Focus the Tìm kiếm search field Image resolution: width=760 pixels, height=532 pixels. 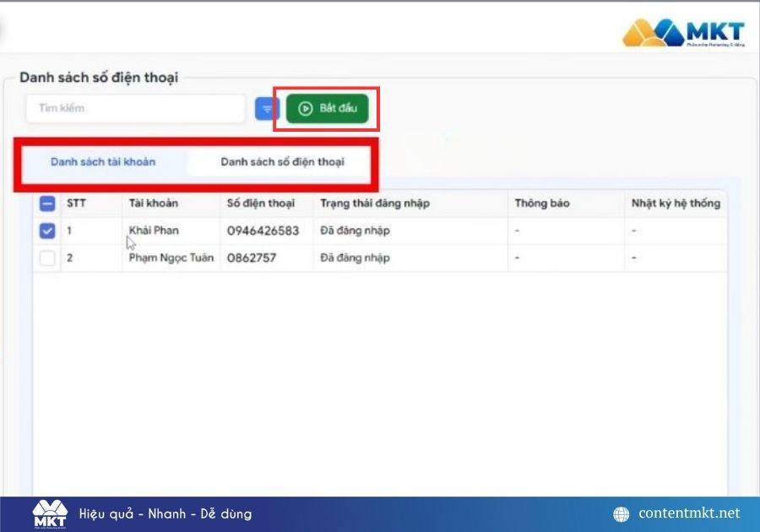pyautogui.click(x=135, y=109)
